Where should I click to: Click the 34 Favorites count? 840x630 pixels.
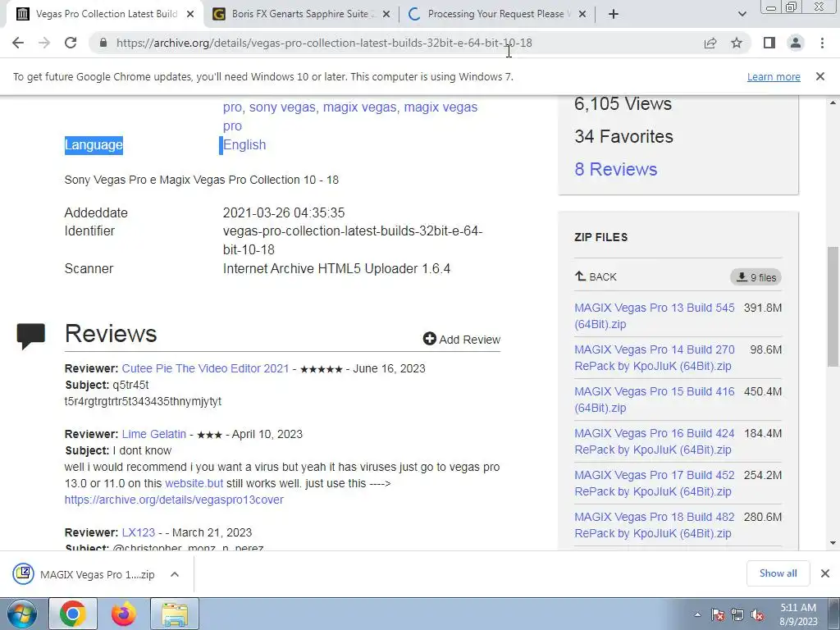623,137
